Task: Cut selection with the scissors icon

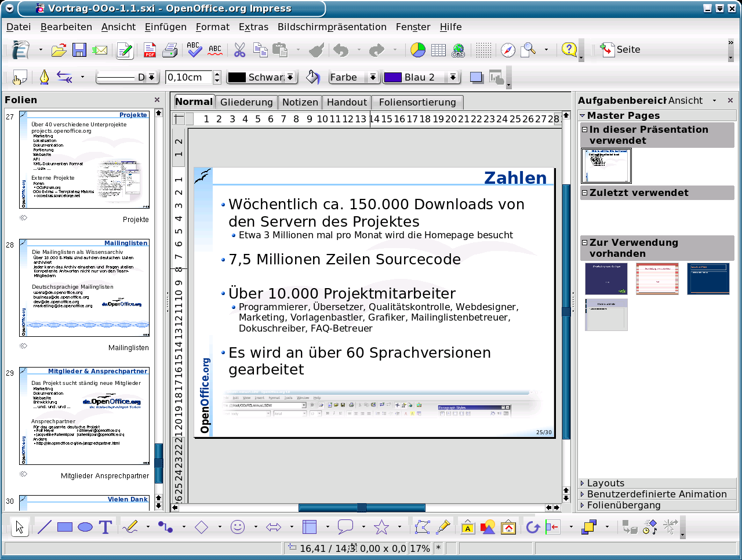Action: pyautogui.click(x=239, y=50)
